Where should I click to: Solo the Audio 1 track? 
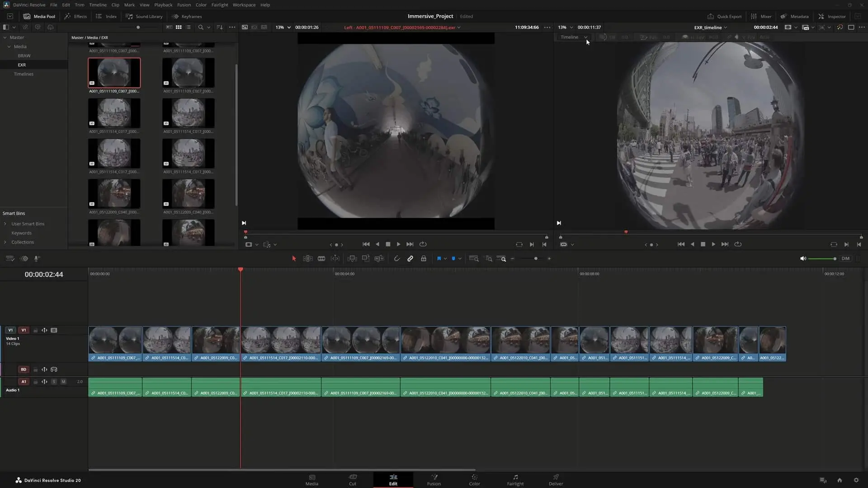coord(54,382)
